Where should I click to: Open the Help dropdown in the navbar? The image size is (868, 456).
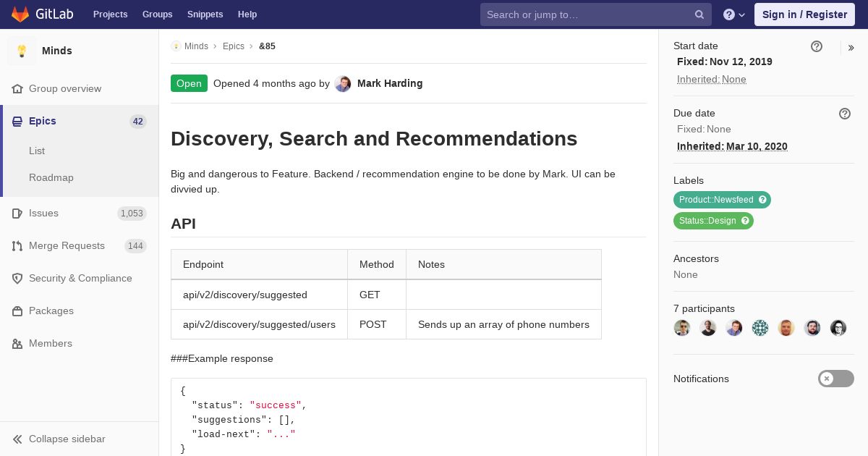[734, 14]
